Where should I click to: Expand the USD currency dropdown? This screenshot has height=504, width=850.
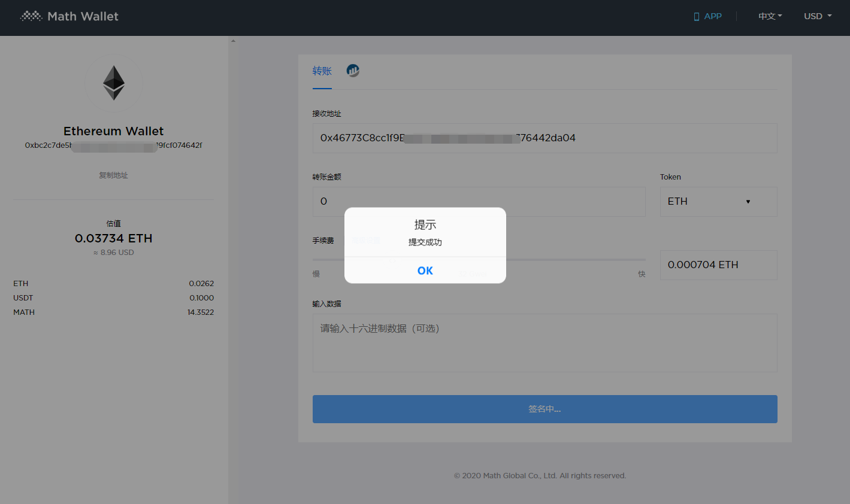818,16
